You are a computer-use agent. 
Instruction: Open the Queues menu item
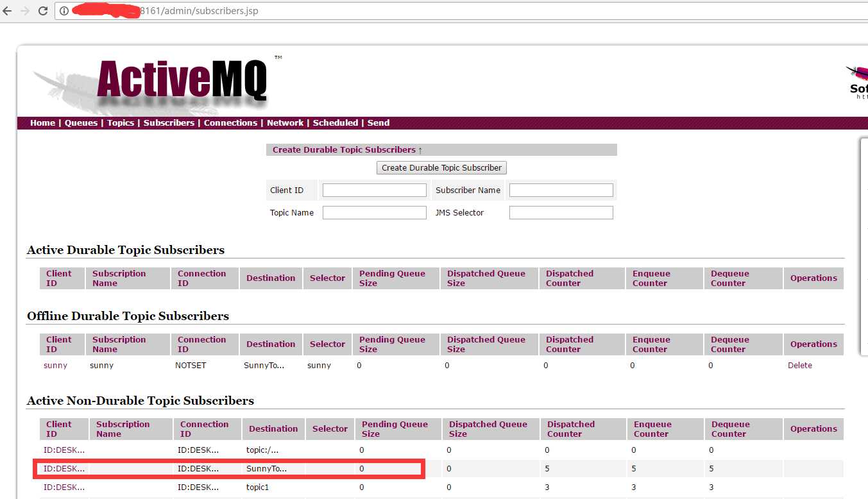pos(81,123)
